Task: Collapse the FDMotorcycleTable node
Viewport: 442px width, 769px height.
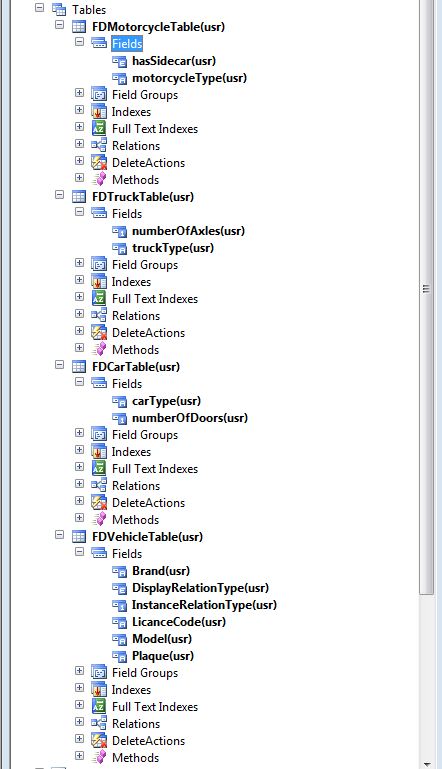Action: [x=59, y=25]
